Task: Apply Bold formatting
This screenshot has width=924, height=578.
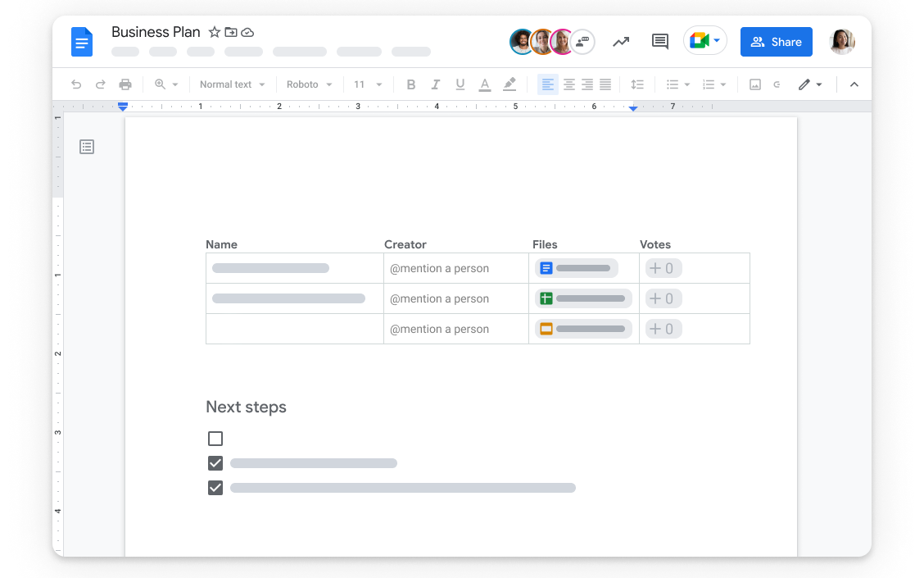Action: point(410,84)
